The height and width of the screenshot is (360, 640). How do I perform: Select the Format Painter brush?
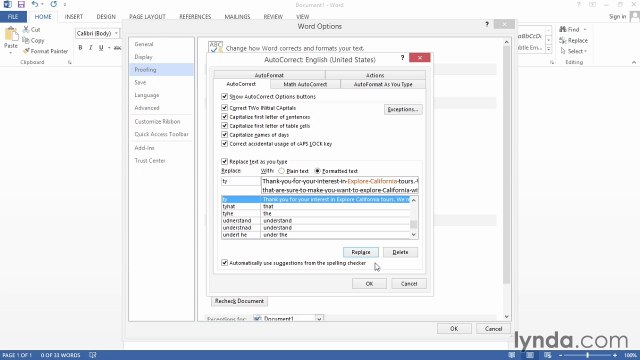point(26,51)
